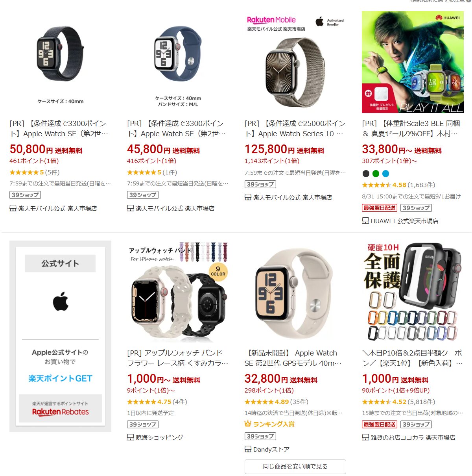Open the 4.58 rating reviews (1,683件)

click(398, 185)
